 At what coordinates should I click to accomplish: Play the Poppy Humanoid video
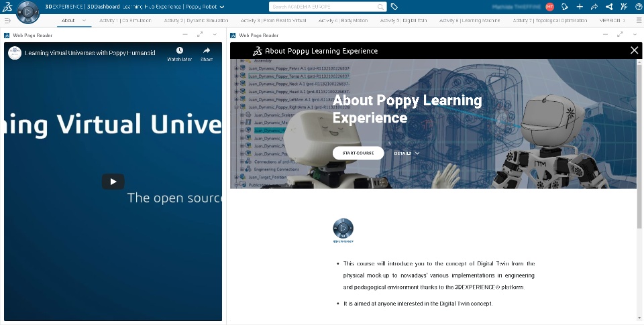(113, 182)
